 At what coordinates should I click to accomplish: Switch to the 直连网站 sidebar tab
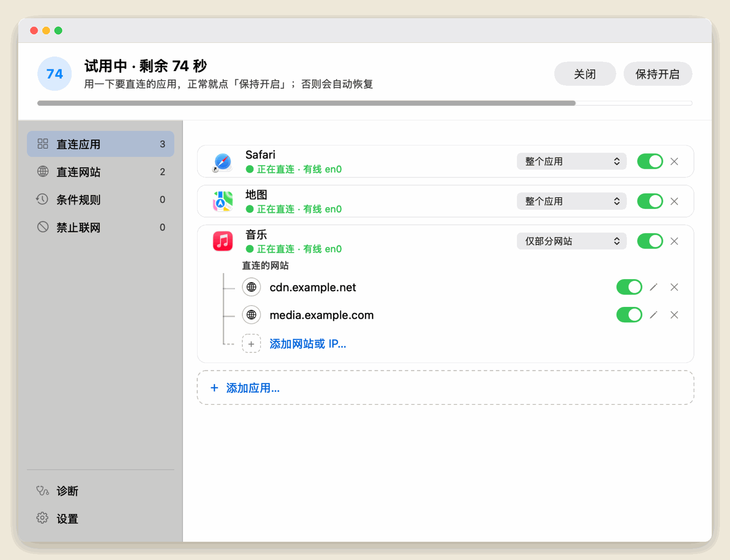100,172
